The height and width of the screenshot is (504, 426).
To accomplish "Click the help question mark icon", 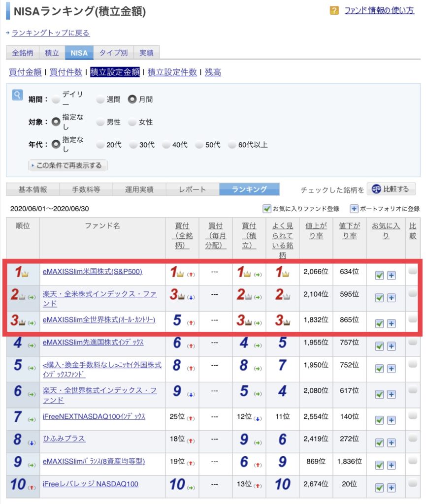I will (x=334, y=10).
